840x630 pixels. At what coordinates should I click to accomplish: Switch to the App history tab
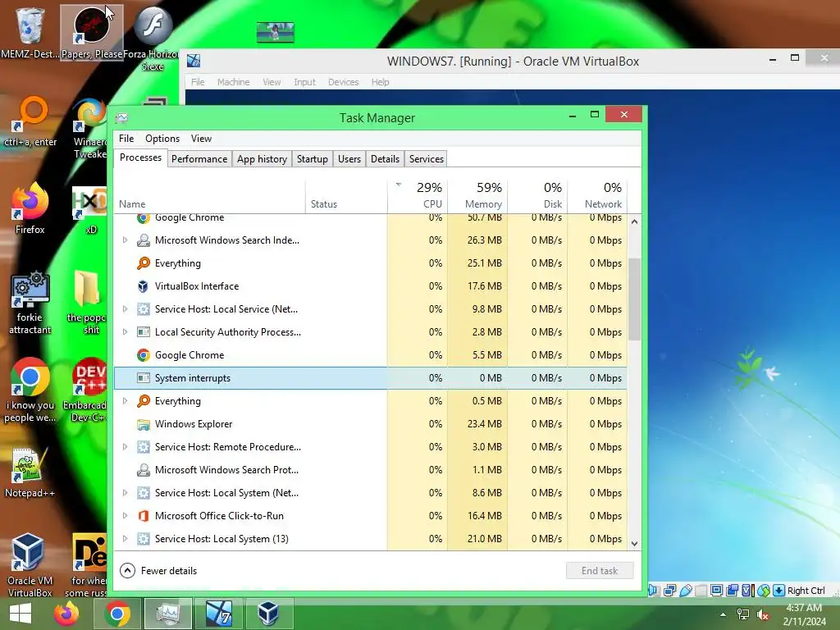[262, 159]
